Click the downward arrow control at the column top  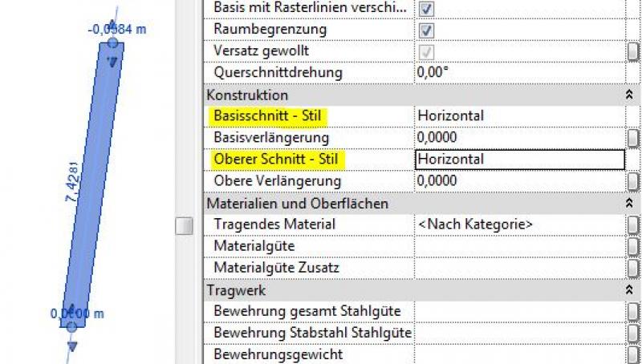[x=112, y=60]
